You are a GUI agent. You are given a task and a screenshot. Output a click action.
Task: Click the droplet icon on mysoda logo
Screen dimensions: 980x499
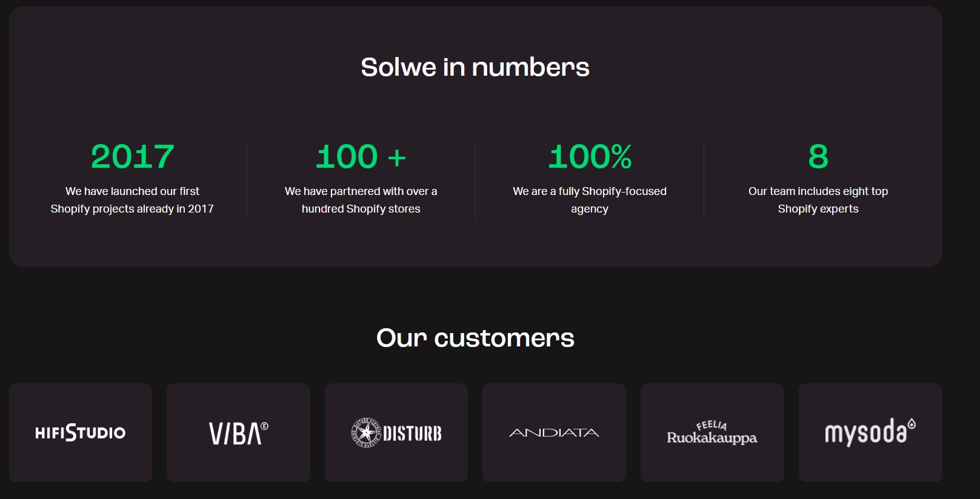(912, 424)
